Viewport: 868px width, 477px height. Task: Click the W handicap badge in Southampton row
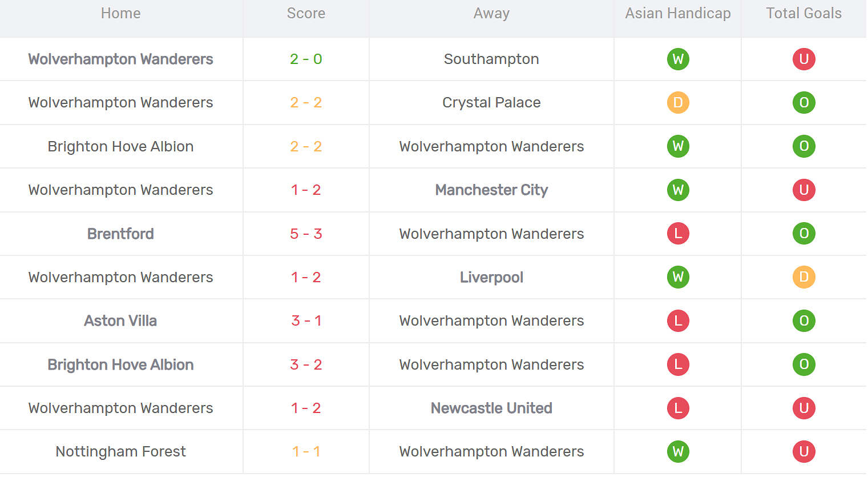coord(678,59)
